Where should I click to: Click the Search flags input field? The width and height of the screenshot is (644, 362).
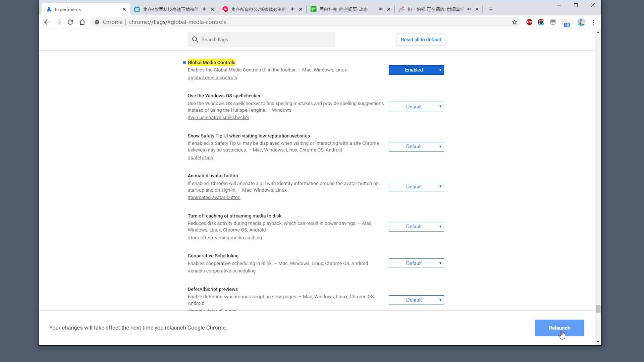click(x=265, y=40)
